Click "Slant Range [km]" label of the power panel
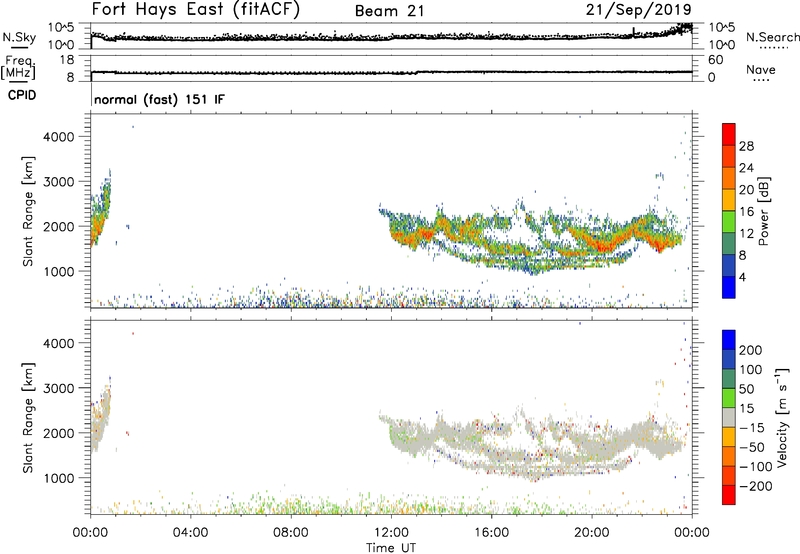 [x=28, y=211]
